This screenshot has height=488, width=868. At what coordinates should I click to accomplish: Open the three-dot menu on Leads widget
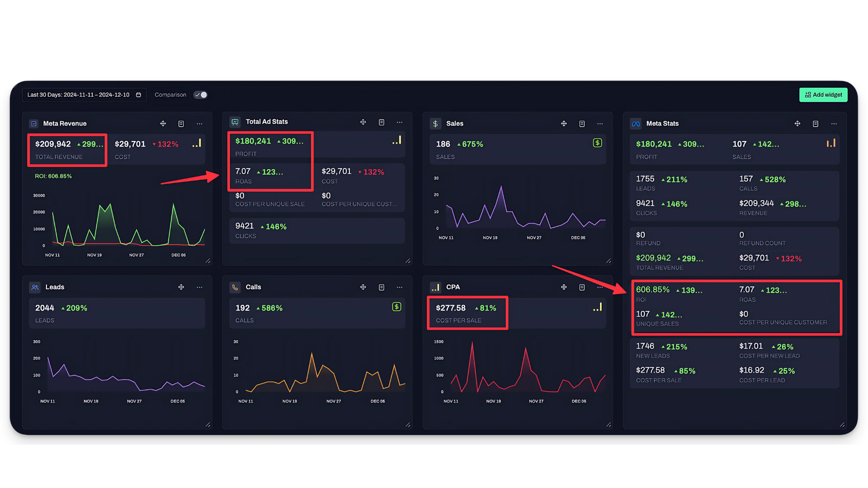pos(199,287)
